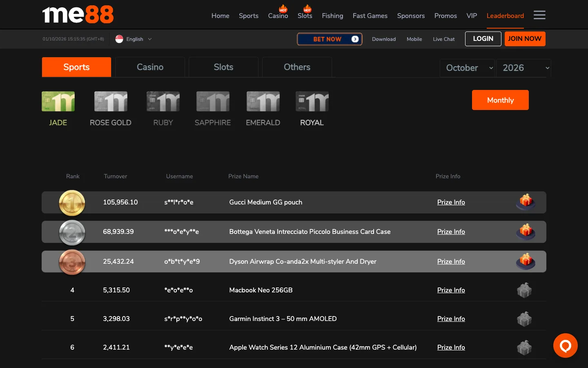The width and height of the screenshot is (588, 368).
Task: Open Prize Info for Gucci pouch
Action: 451,202
